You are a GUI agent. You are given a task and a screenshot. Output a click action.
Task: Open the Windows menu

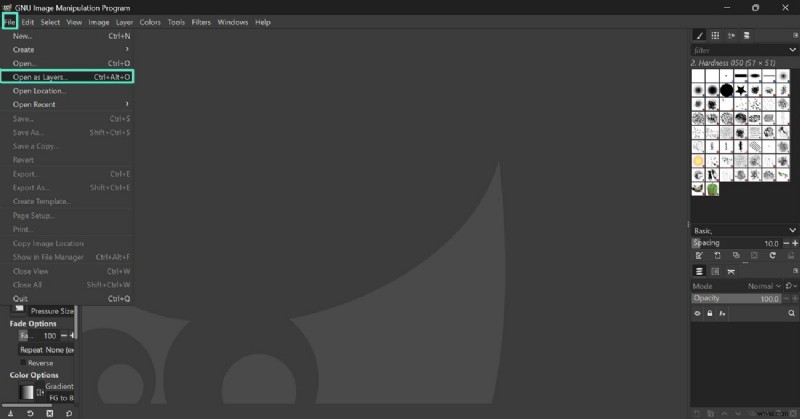tap(233, 22)
